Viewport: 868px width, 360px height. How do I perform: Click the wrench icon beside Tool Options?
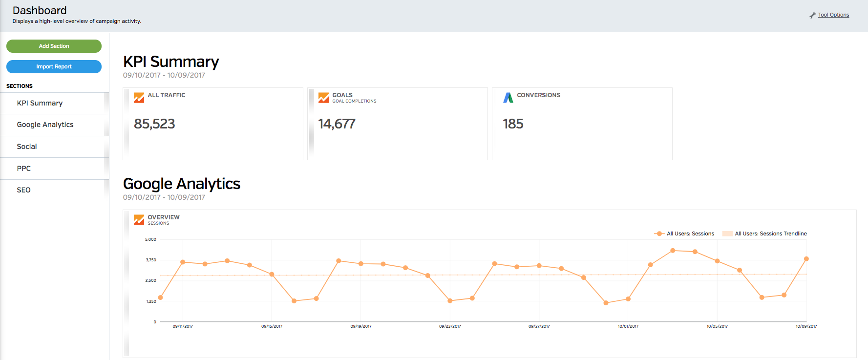coord(813,15)
